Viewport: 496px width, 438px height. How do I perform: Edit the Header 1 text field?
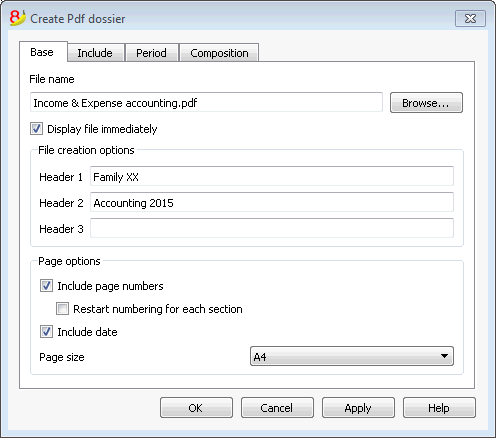pos(272,176)
